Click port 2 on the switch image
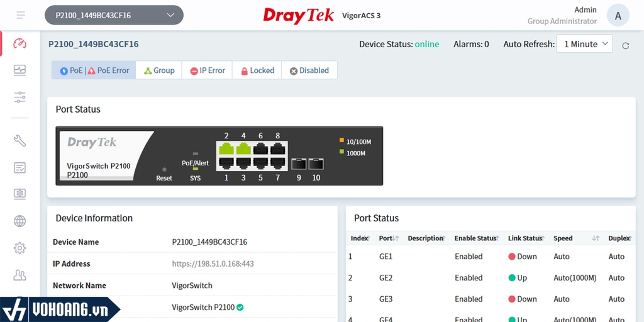This screenshot has width=644, height=322. [x=226, y=148]
